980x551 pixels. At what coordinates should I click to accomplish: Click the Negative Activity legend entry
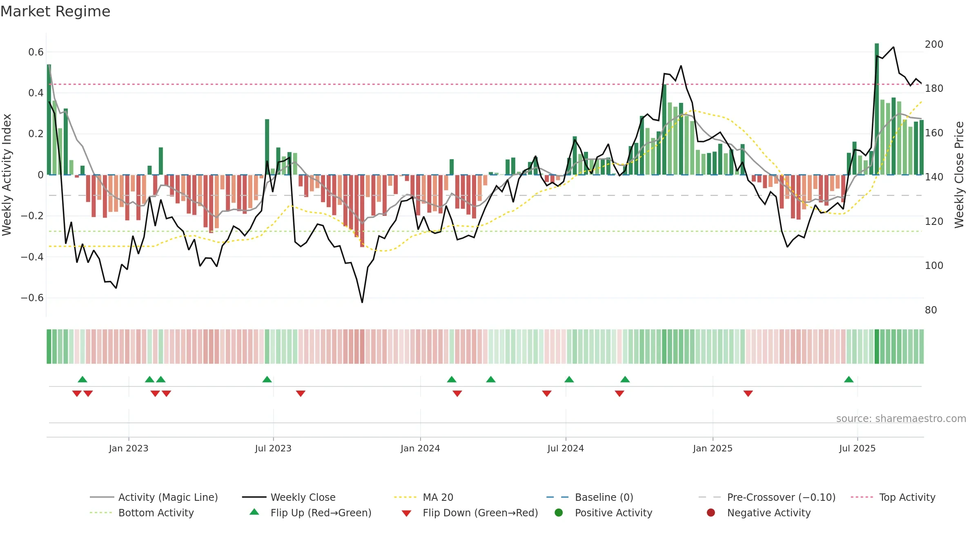(x=759, y=513)
